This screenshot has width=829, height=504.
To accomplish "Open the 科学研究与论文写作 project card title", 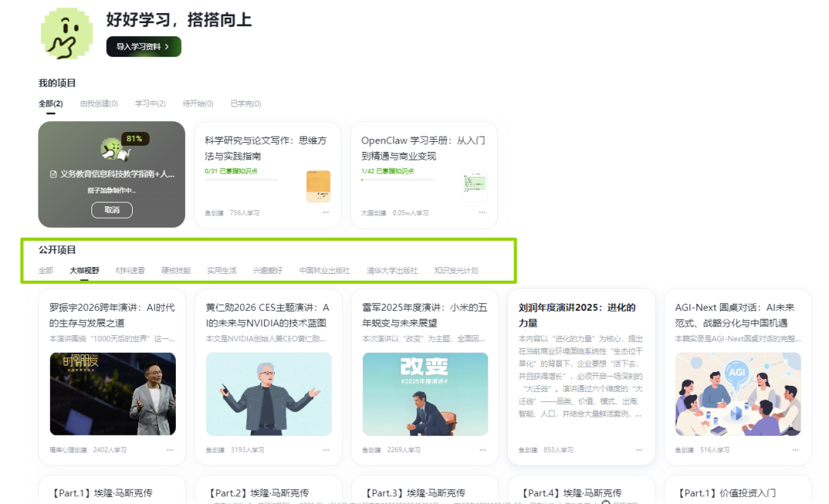I will (x=266, y=148).
